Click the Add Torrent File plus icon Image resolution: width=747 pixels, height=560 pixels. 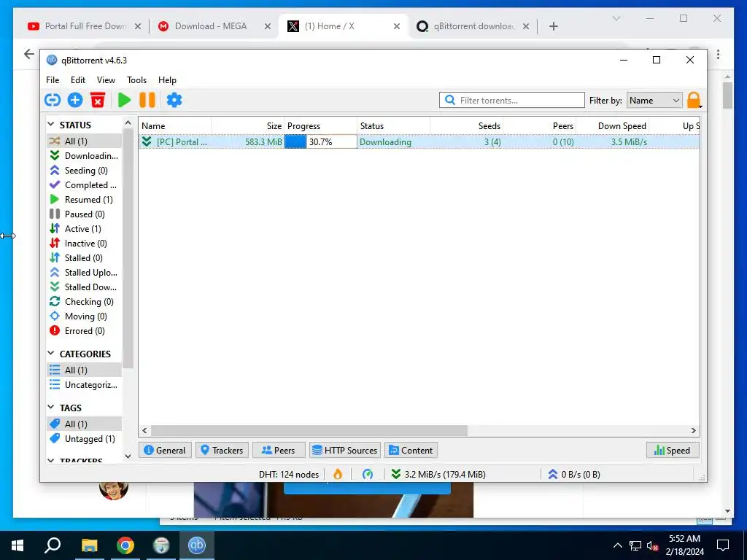coord(75,100)
